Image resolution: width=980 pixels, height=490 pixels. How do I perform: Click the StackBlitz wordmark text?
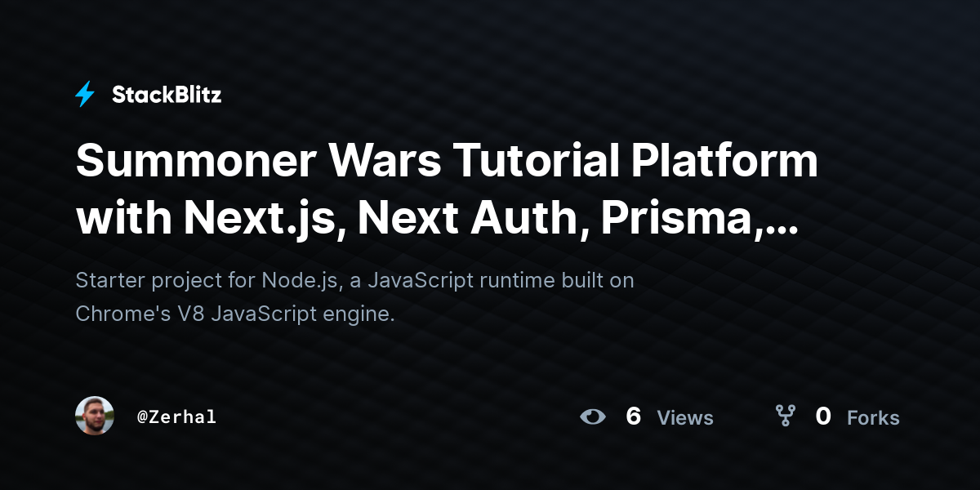tap(167, 95)
